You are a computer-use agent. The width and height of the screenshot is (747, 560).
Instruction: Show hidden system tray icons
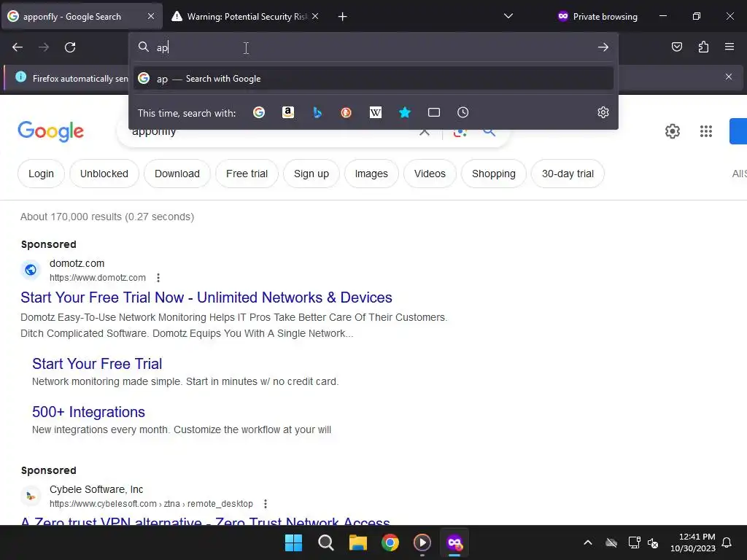coord(588,542)
